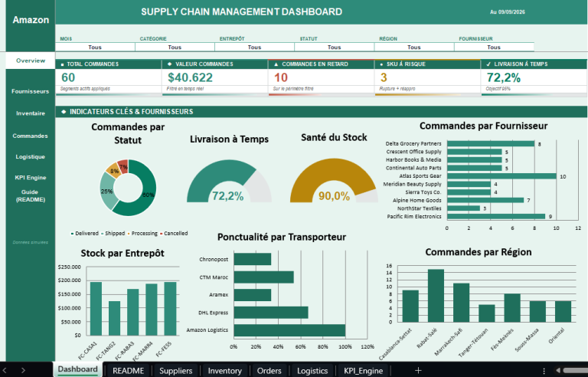Open sheet tab options three-dot icon
Viewport: 588px width, 377px height.
coord(544,371)
